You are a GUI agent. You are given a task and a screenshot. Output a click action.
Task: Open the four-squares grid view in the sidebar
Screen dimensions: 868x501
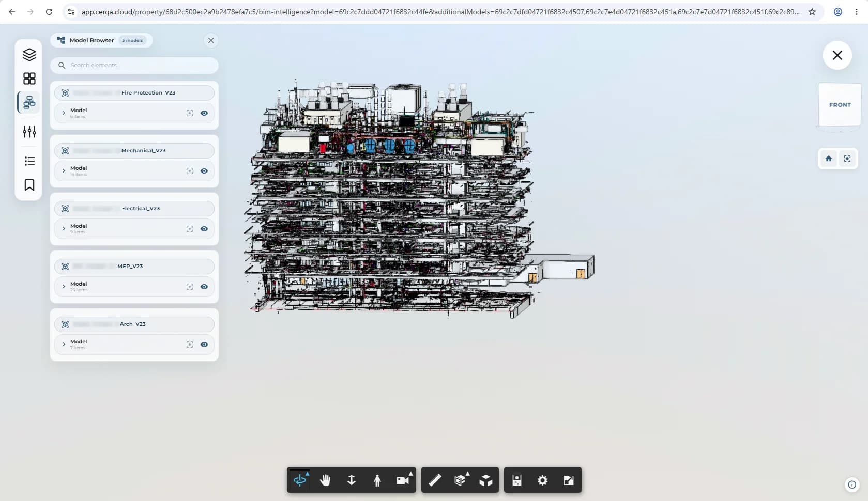[x=29, y=79]
